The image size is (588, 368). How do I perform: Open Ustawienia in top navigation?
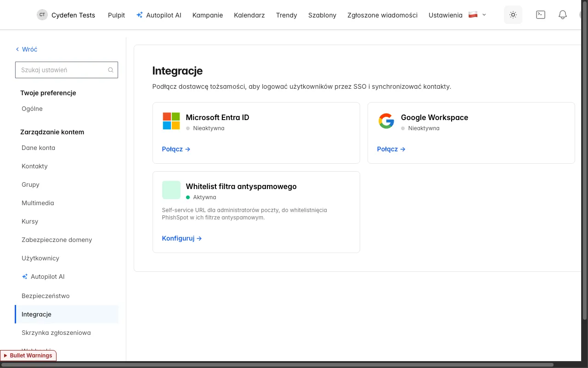click(x=446, y=15)
